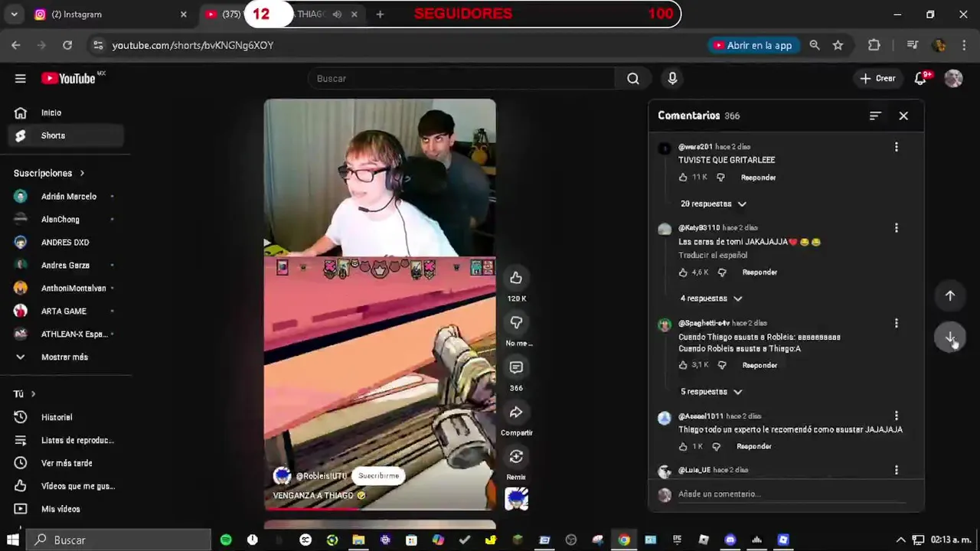Open options for @wars201 comment
Screen dimensions: 980x551
[x=897, y=147]
